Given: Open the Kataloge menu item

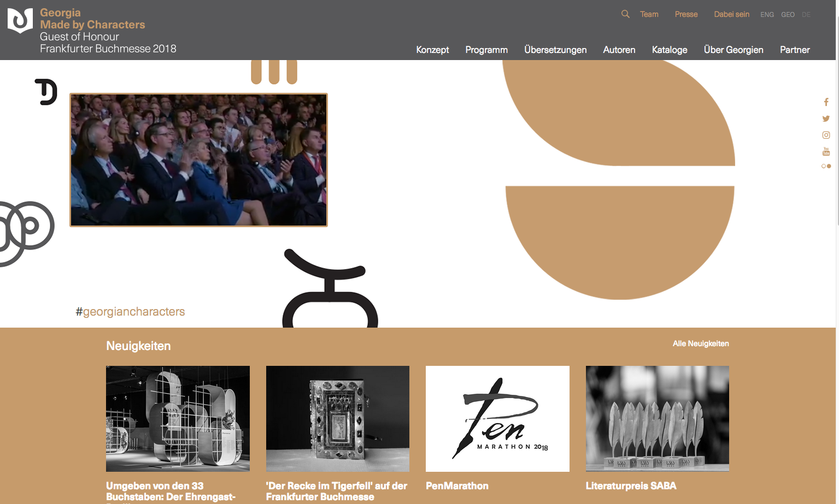Looking at the screenshot, I should point(670,50).
